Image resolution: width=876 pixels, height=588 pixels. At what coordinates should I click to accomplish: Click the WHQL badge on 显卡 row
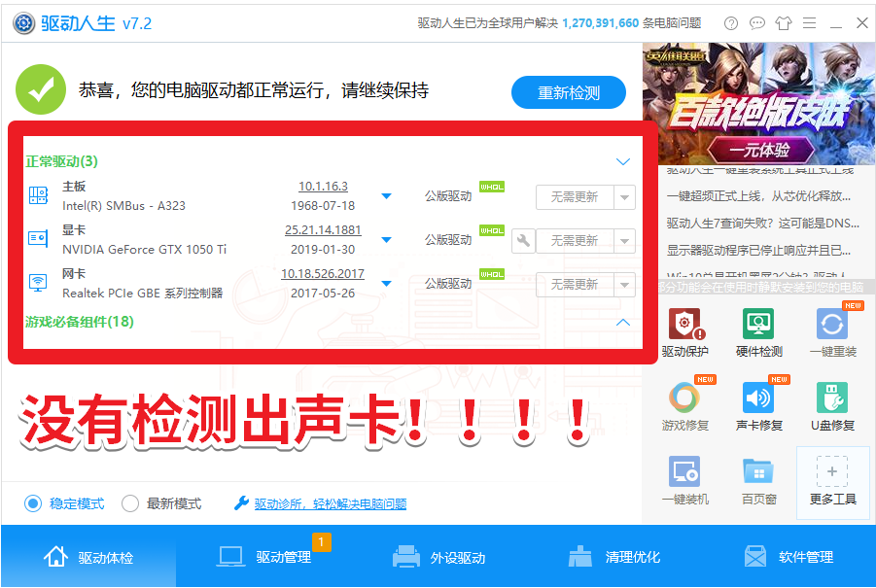pos(492,230)
